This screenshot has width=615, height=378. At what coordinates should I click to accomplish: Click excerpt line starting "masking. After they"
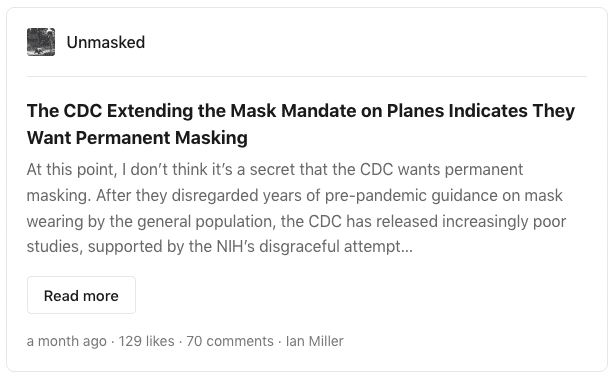point(295,196)
